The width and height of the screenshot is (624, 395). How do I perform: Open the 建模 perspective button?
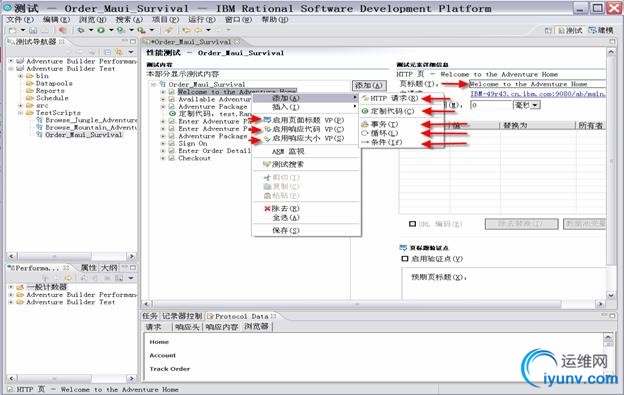pyautogui.click(x=601, y=30)
